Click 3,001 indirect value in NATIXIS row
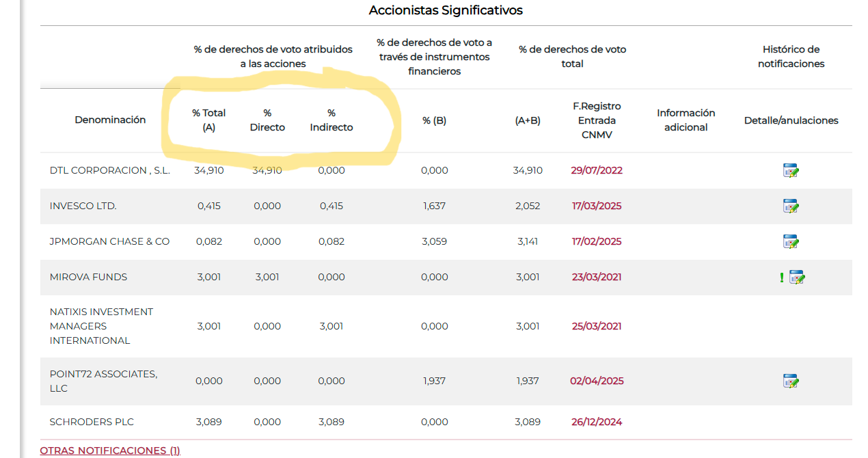 pyautogui.click(x=331, y=326)
